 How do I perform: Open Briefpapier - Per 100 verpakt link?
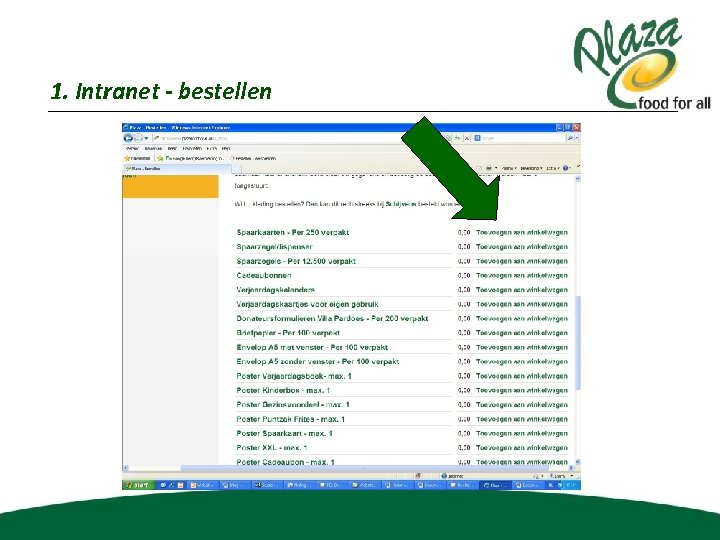click(x=288, y=332)
